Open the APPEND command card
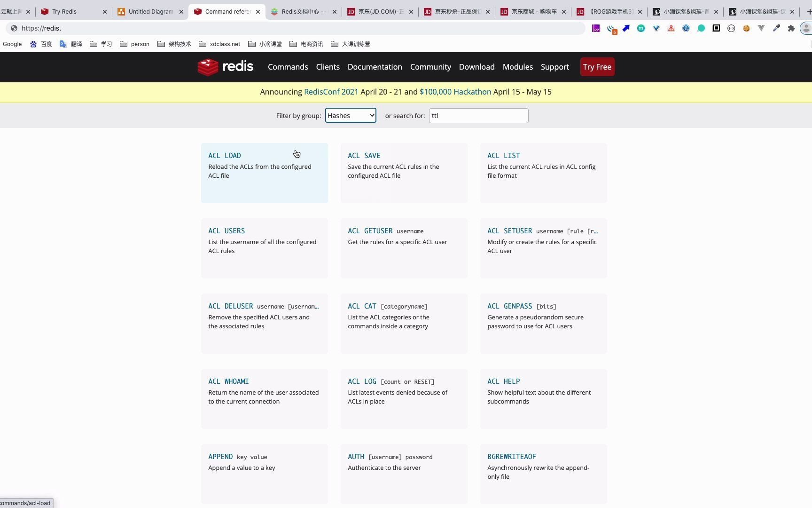Image resolution: width=812 pixels, height=508 pixels. click(265, 474)
